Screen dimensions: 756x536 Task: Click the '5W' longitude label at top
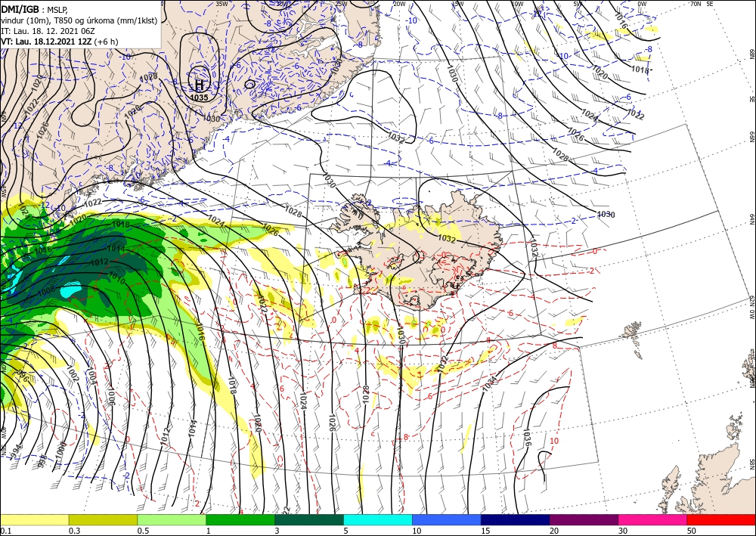click(578, 4)
